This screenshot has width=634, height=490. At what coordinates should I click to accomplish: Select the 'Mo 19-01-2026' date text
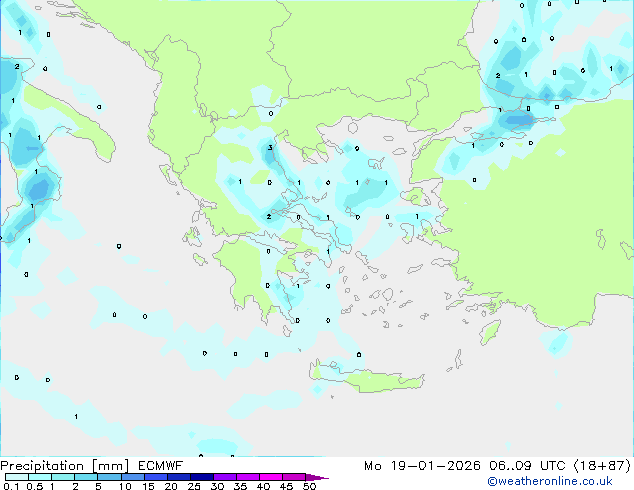[422, 466]
